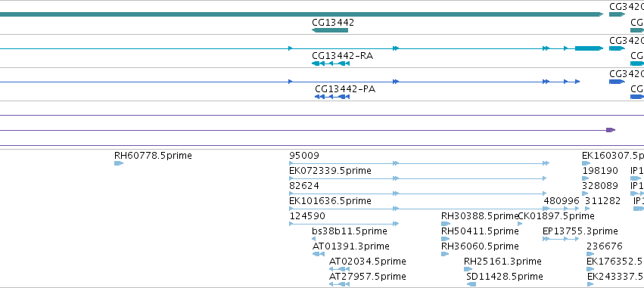Select the bs38b11.5prime small arrow glyph
The width and height of the screenshot is (644, 288).
point(314,239)
